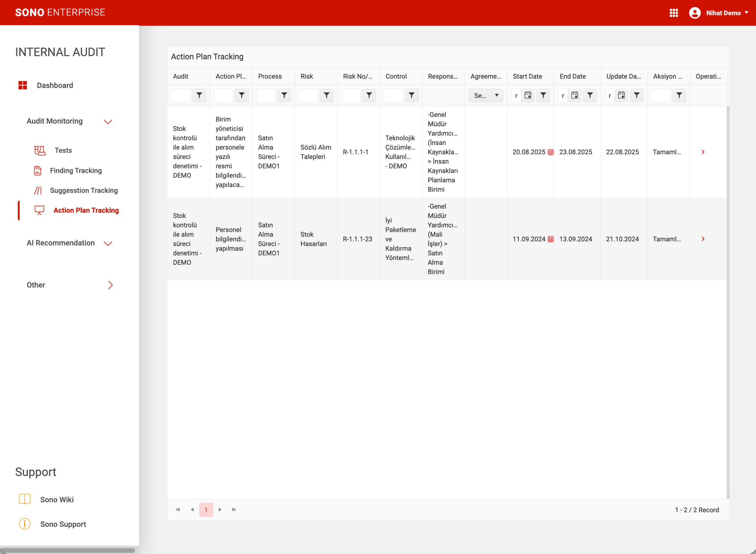Click the Action Plan Tracking presentation icon
This screenshot has height=554, width=756.
point(39,210)
